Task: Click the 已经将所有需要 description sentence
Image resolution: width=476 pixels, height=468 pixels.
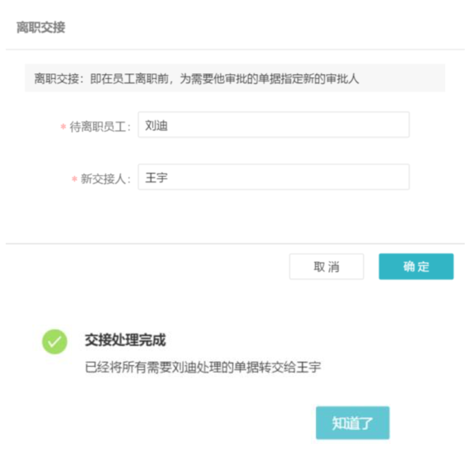Action: click(x=202, y=367)
